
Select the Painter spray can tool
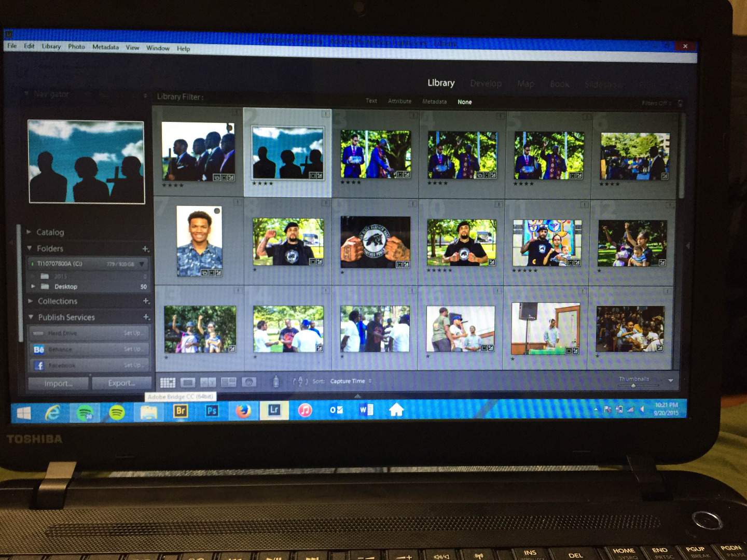click(276, 381)
